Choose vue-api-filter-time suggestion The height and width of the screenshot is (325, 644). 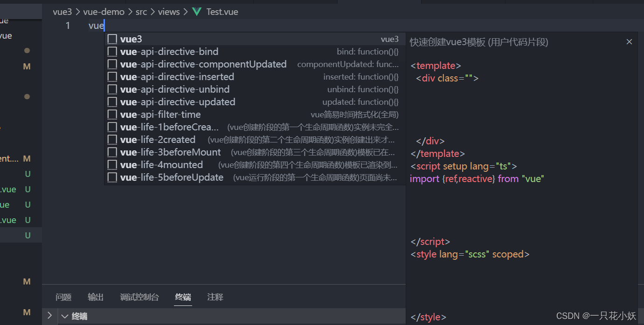point(255,115)
